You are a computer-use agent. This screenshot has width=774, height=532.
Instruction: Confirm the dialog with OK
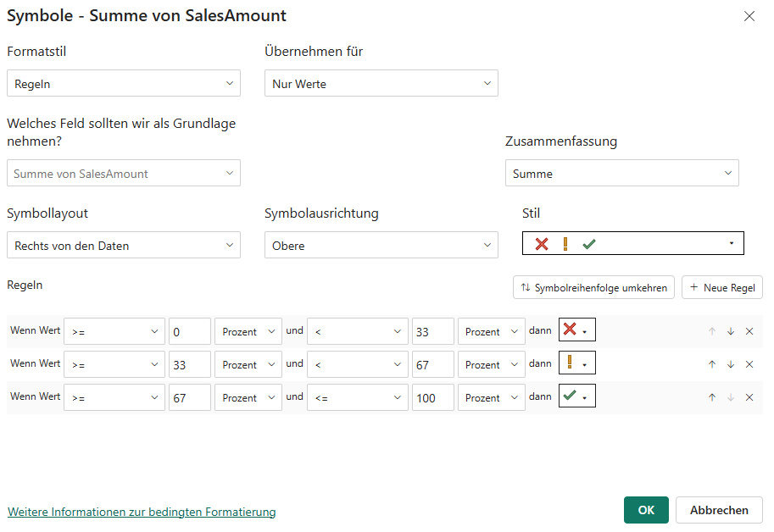(645, 509)
